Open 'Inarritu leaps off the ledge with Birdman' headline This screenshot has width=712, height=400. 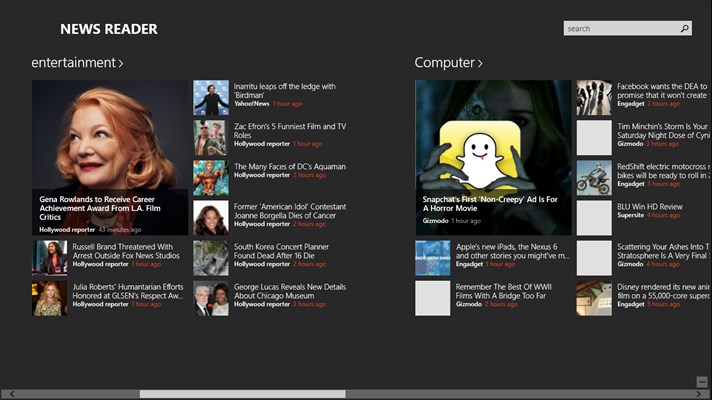pyautogui.click(x=285, y=90)
